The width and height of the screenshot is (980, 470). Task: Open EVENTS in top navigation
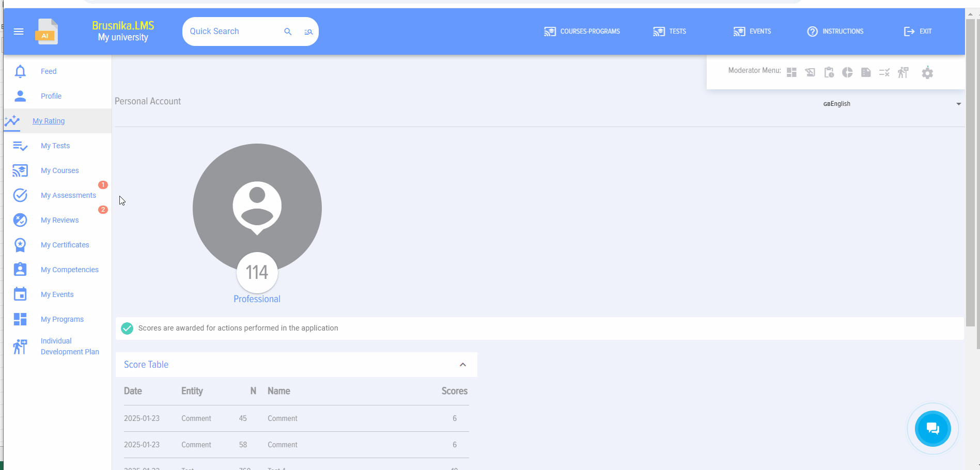click(x=752, y=32)
